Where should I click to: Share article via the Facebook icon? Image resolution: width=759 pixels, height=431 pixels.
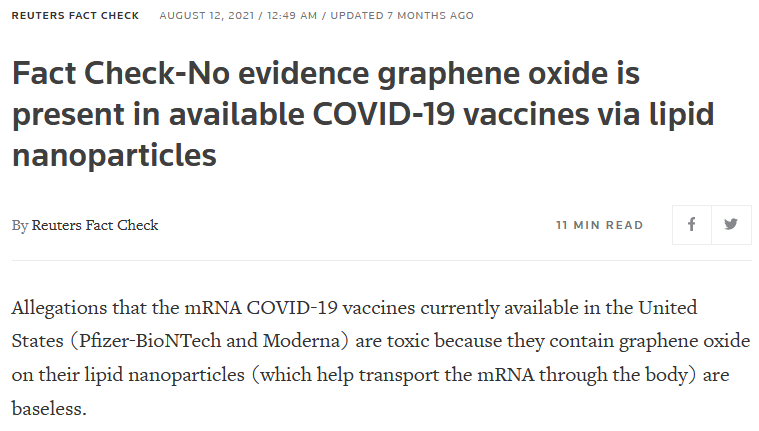coord(692,225)
